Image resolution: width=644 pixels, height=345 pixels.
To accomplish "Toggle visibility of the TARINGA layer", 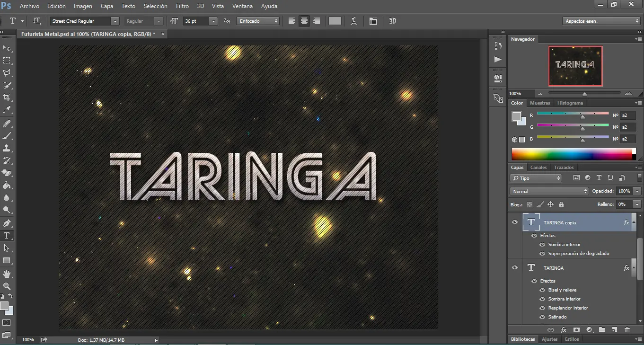I will [515, 267].
